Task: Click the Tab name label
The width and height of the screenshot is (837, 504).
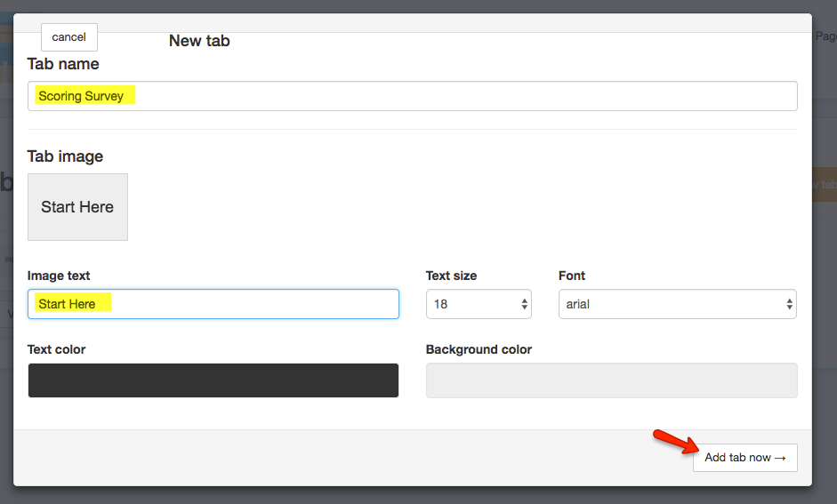Action: point(63,64)
